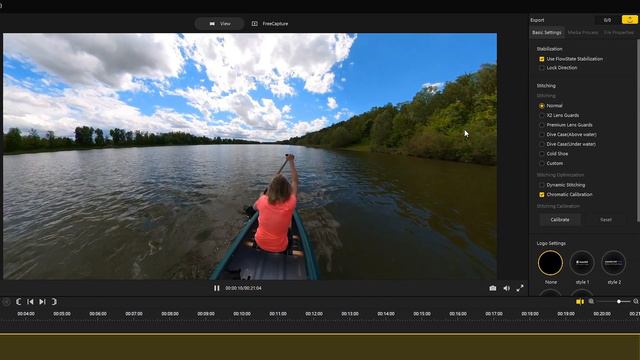Choose the None logo option

point(550,263)
